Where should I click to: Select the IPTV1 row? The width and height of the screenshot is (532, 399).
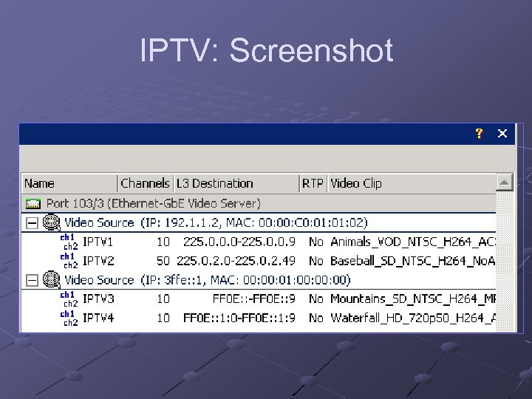click(x=98, y=242)
